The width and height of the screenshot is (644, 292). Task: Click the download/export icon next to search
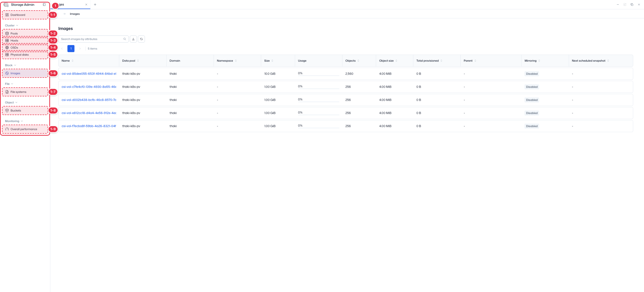133,39
